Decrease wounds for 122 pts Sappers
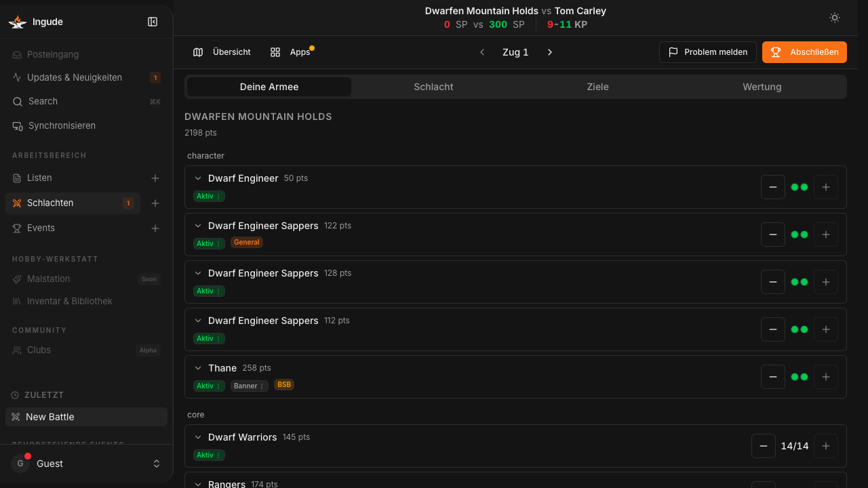This screenshot has width=868, height=488. pos(773,235)
